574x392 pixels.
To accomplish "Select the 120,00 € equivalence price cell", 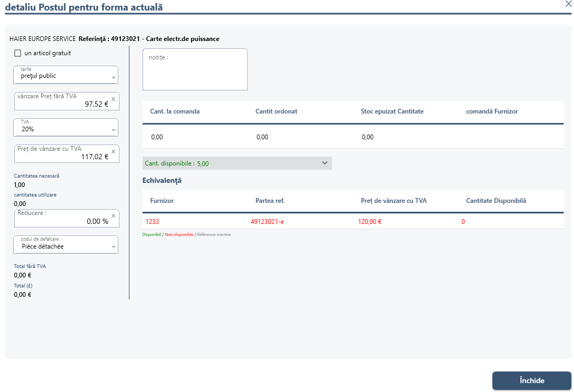I will (370, 222).
